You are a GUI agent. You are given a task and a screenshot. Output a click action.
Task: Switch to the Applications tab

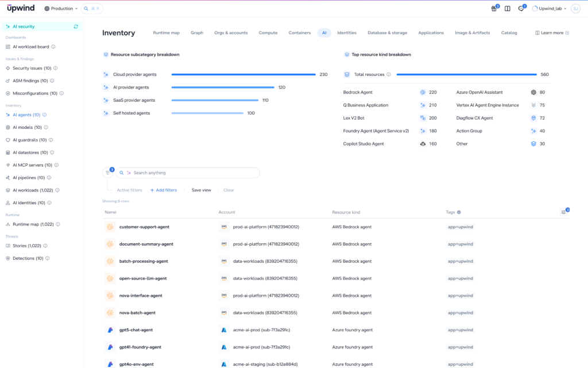(x=431, y=33)
